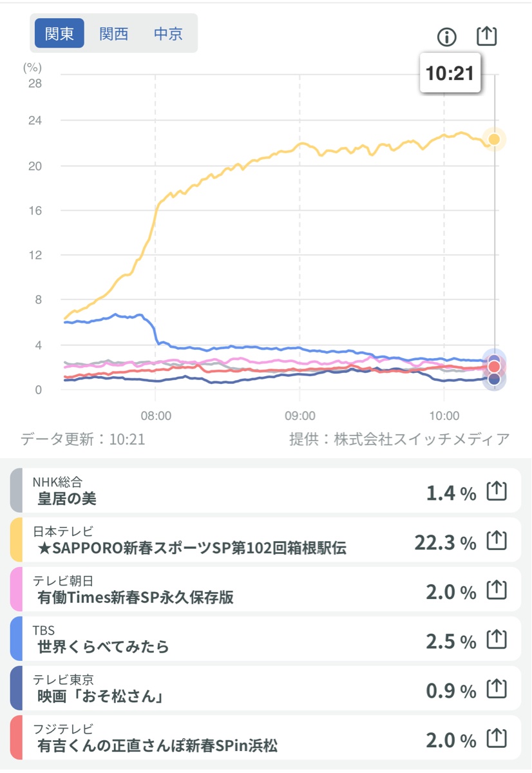Viewport: 532px width, 773px height.
Task: Open the info circle icon
Action: click(x=446, y=37)
